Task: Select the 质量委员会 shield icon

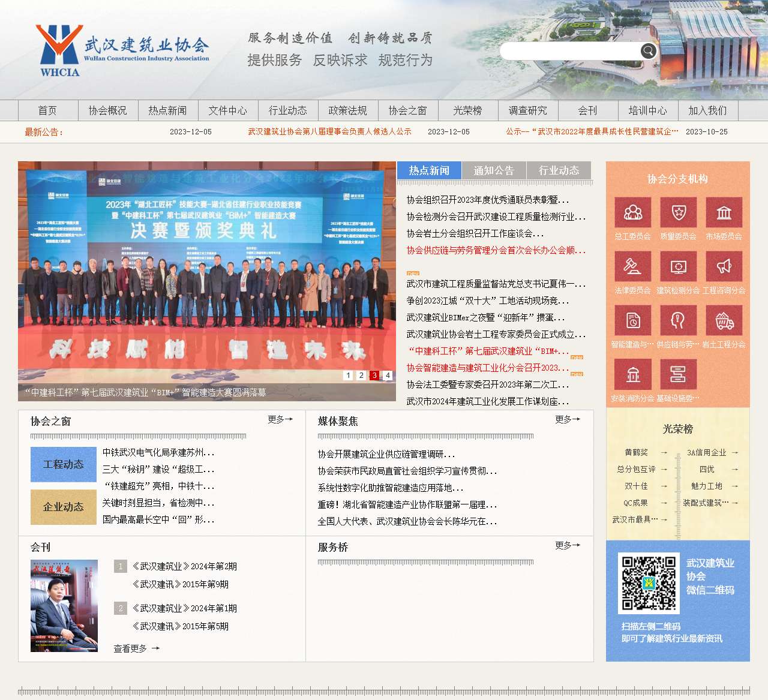Action: click(x=678, y=212)
